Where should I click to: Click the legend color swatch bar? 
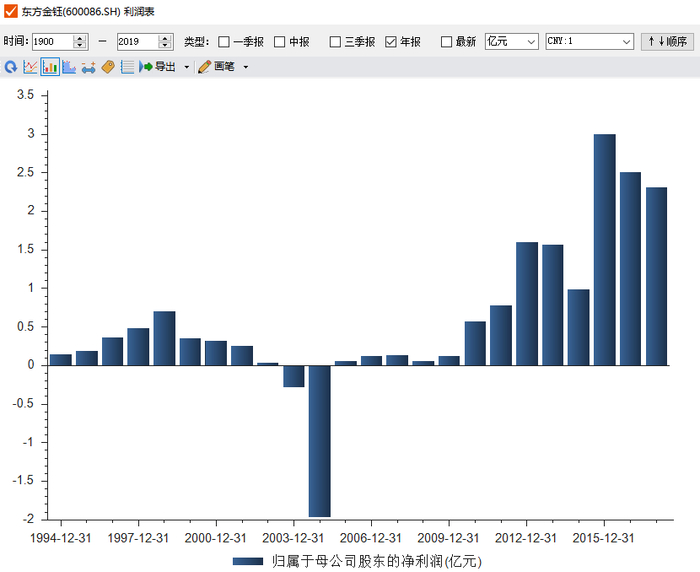pyautogui.click(x=248, y=562)
